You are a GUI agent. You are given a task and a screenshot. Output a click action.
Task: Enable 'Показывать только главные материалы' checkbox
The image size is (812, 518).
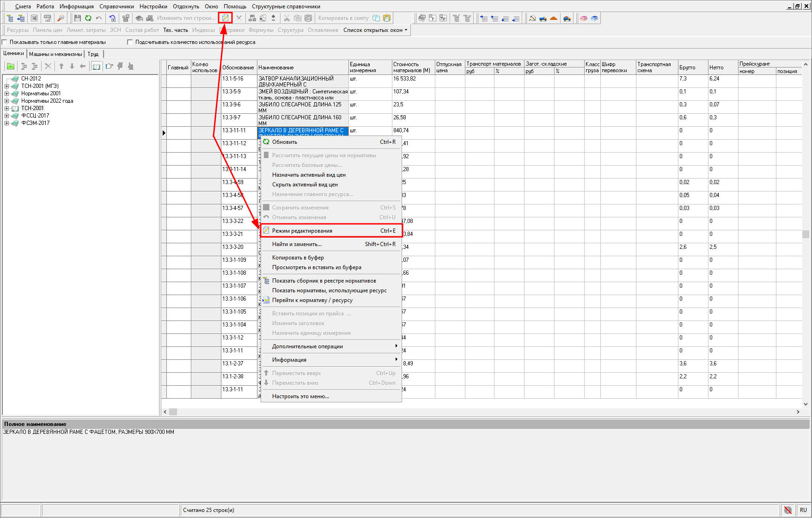[5, 42]
